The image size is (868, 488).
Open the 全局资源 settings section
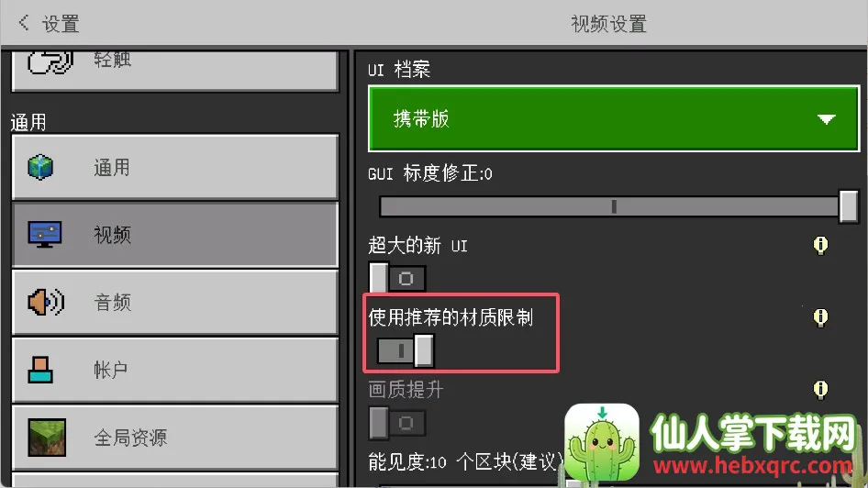pyautogui.click(x=175, y=438)
